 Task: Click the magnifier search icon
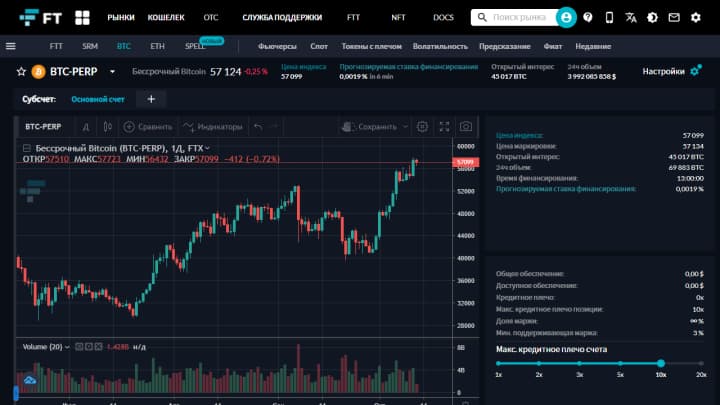pos(482,17)
